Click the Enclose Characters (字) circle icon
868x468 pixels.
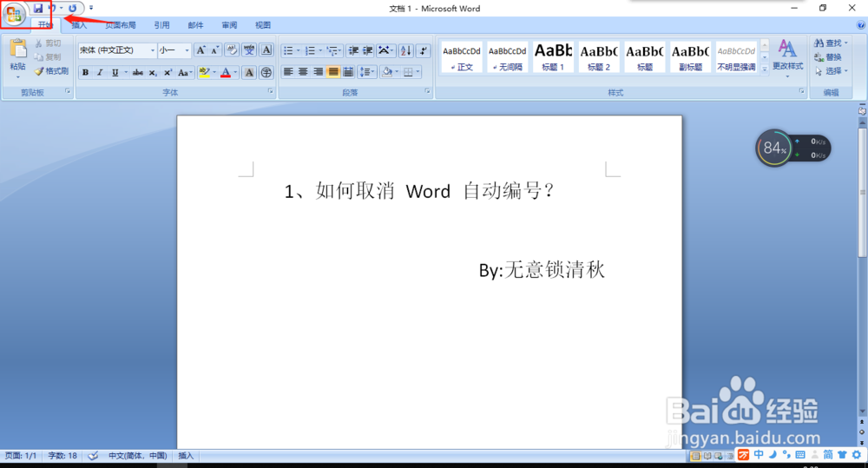[x=266, y=73]
